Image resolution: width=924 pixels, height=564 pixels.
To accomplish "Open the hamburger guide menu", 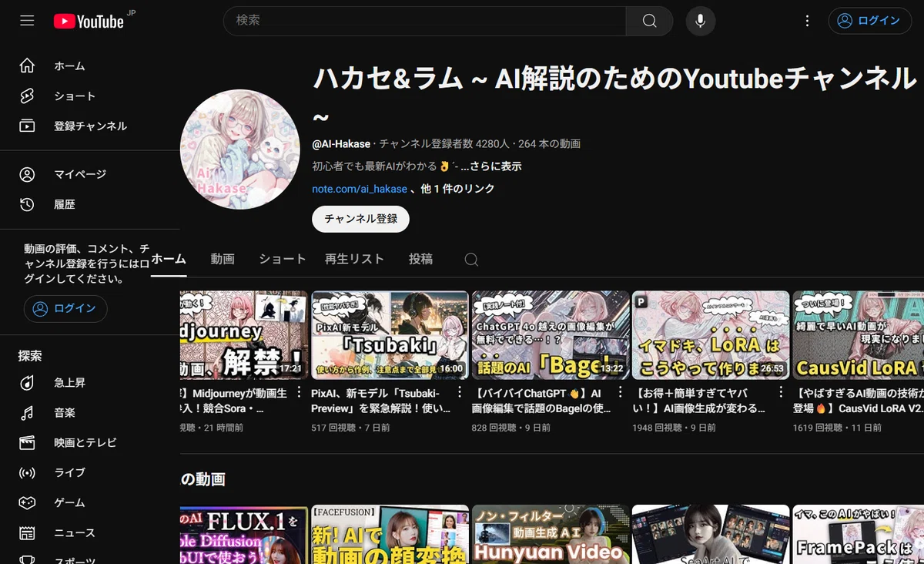I will pyautogui.click(x=28, y=21).
